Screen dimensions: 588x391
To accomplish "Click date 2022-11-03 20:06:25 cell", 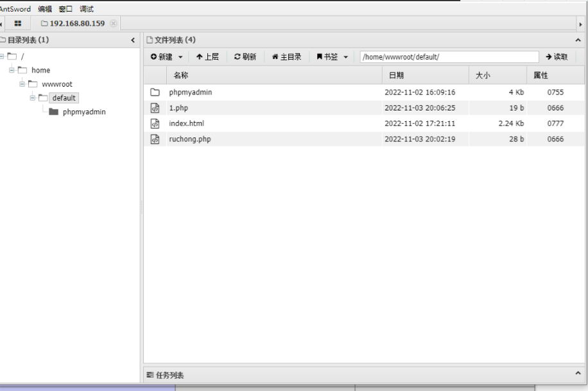I will coord(420,108).
